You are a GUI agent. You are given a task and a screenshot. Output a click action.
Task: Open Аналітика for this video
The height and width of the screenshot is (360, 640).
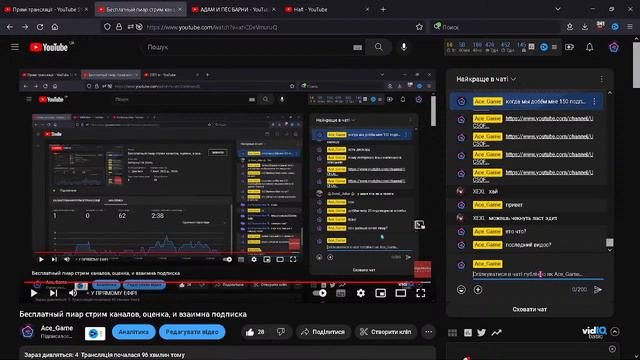click(x=133, y=332)
